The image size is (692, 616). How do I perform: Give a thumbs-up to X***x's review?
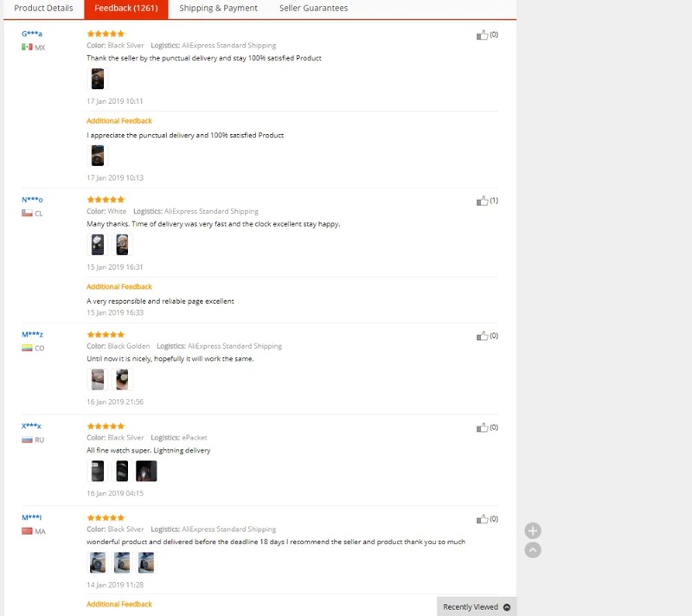[x=482, y=427]
